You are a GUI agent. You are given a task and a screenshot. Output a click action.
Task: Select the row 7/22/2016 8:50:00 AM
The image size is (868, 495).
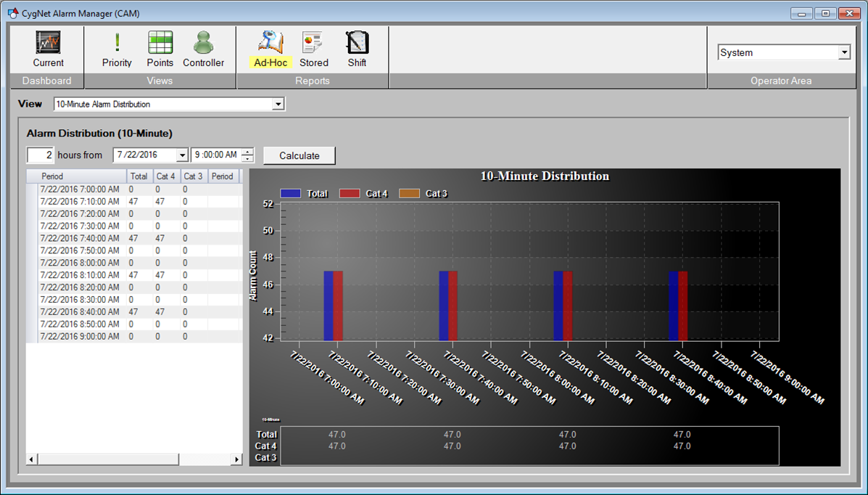pos(135,324)
